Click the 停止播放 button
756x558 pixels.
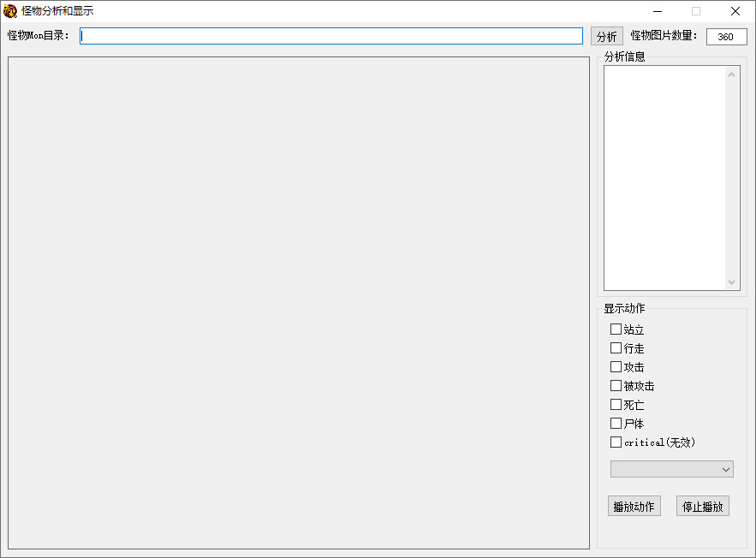[x=702, y=506]
